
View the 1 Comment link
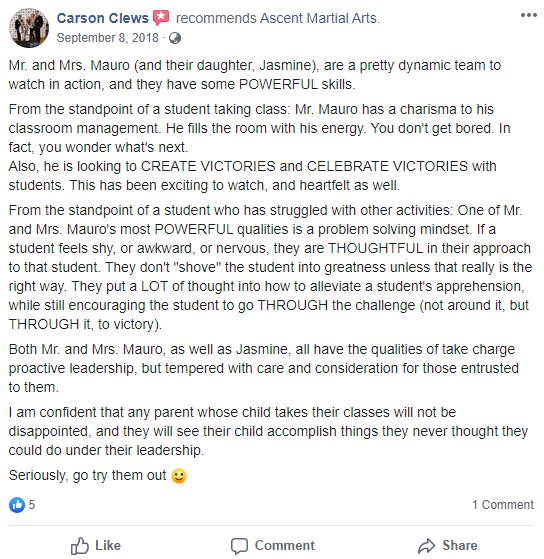503,505
